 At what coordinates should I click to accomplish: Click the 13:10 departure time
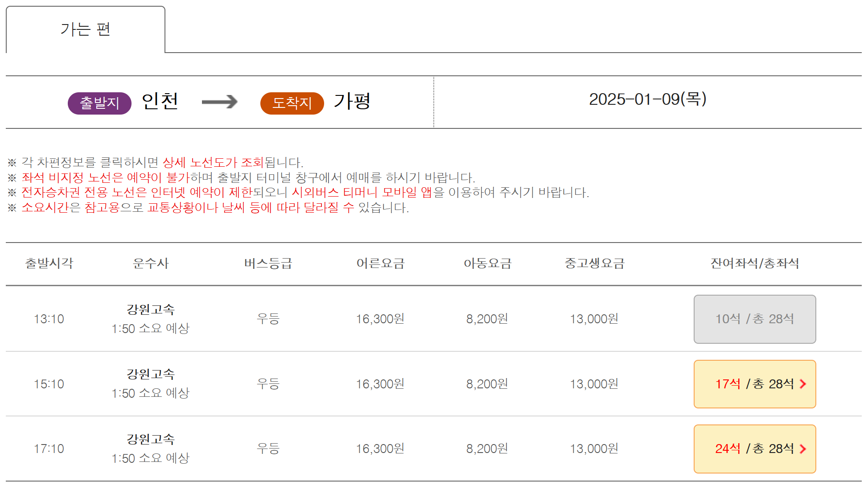49,319
